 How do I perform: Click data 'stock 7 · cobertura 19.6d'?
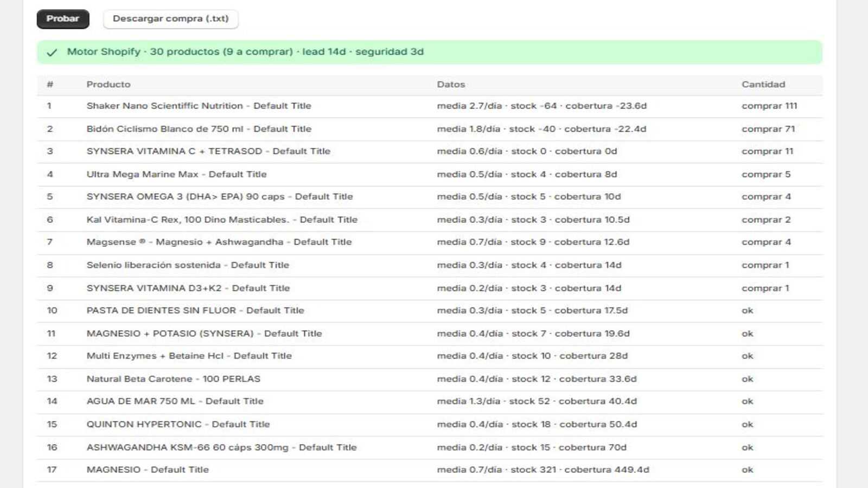pyautogui.click(x=571, y=334)
